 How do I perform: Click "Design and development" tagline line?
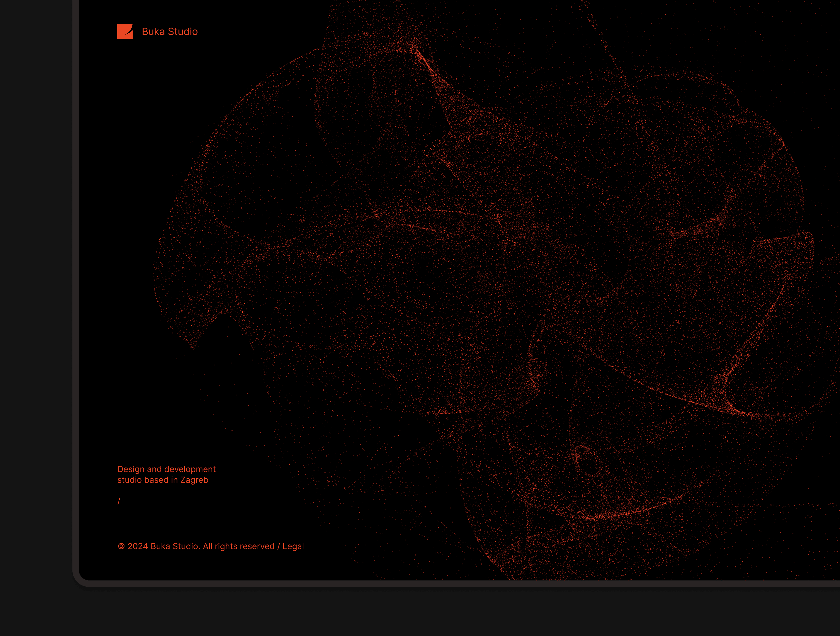tap(166, 469)
